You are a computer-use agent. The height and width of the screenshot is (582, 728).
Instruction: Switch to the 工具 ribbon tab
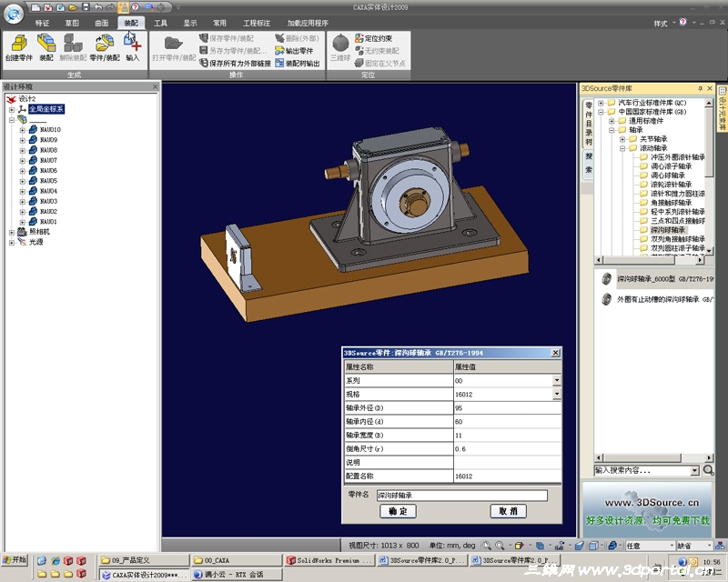(161, 23)
